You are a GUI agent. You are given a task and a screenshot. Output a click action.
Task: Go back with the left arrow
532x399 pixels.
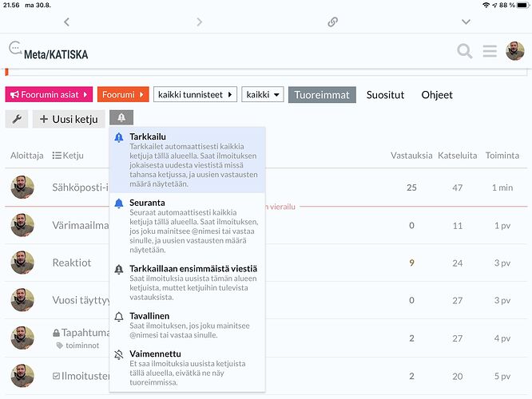tap(66, 22)
